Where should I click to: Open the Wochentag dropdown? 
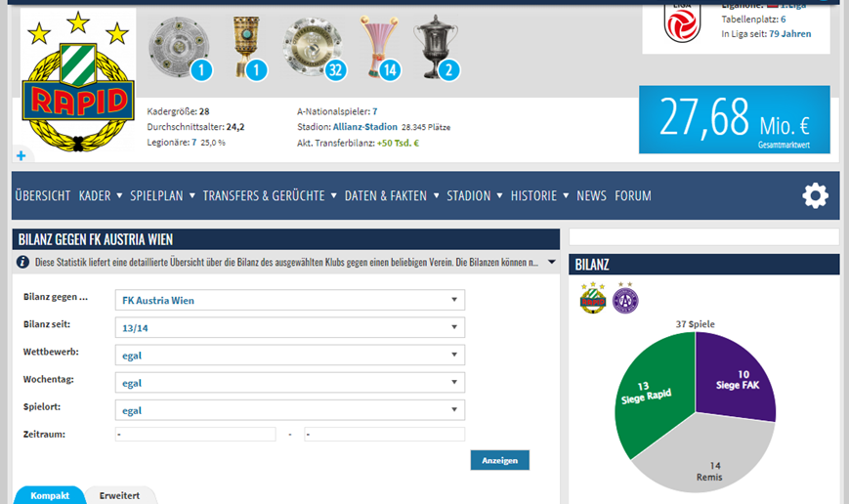pyautogui.click(x=290, y=383)
